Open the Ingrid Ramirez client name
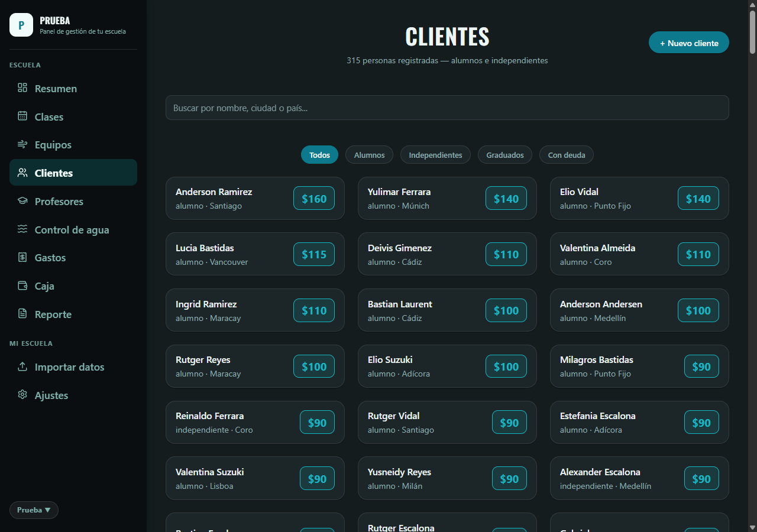Image resolution: width=757 pixels, height=532 pixels. tap(206, 304)
